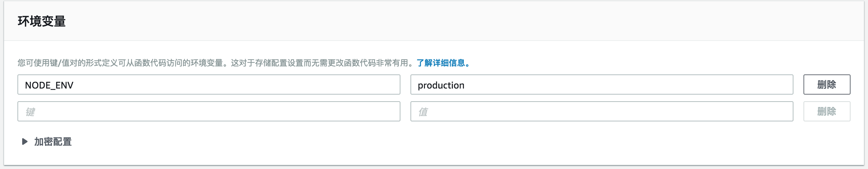Select the new variable value box
Screen dimensions: 868x169
pos(602,111)
